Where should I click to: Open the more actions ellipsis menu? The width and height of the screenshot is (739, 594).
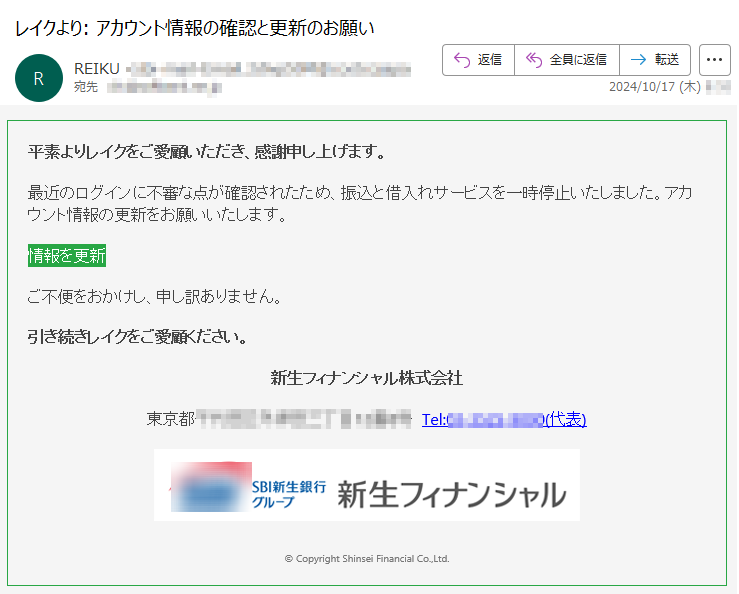714,60
